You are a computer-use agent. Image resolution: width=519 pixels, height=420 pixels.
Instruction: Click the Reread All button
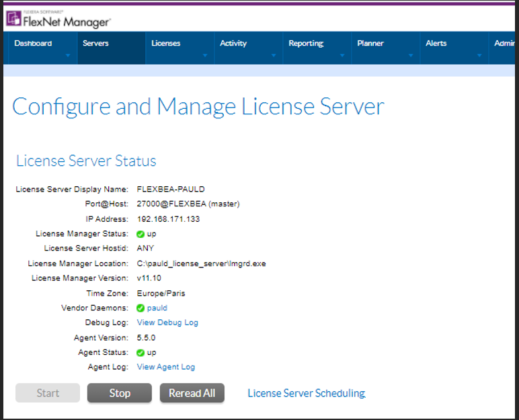click(192, 393)
